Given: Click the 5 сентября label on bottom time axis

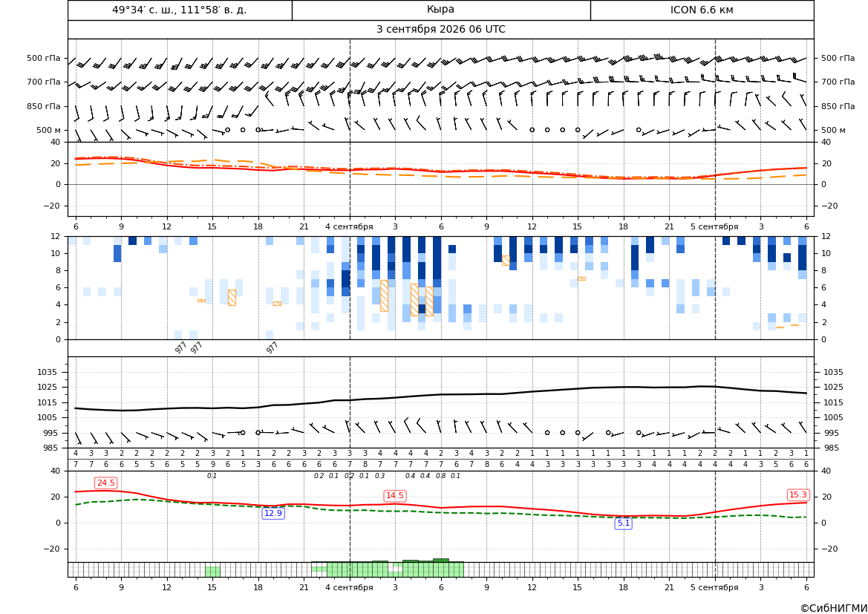Looking at the screenshot, I should tap(714, 587).
